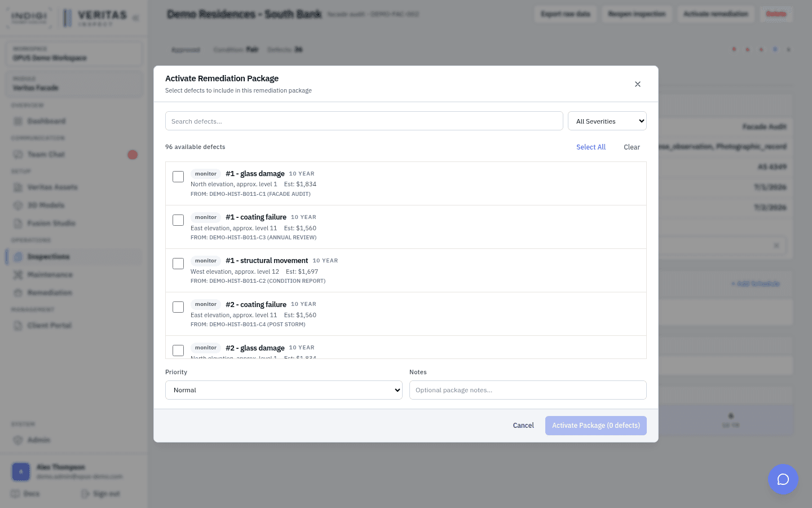
Task: Cancel the remediation package dialog
Action: pos(523,426)
